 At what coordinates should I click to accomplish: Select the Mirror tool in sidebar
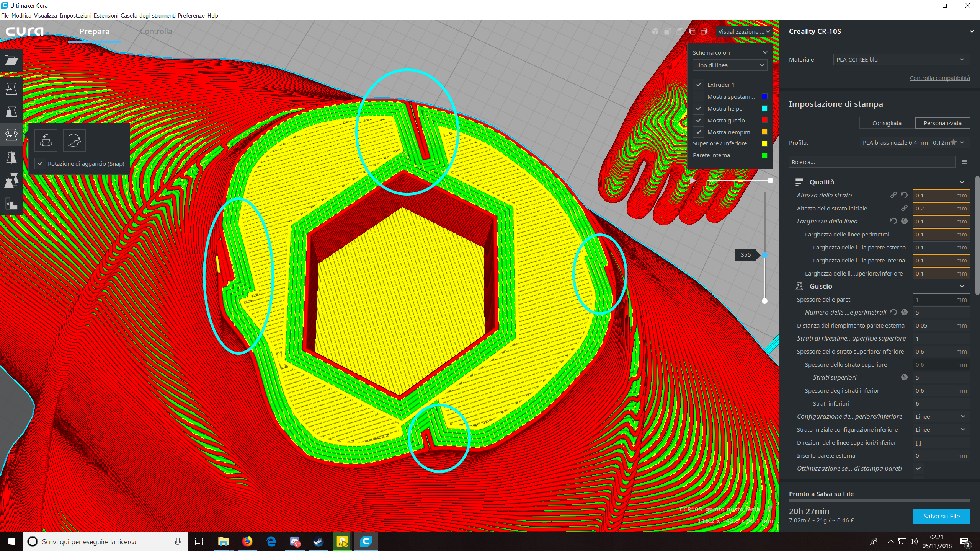coord(11,157)
